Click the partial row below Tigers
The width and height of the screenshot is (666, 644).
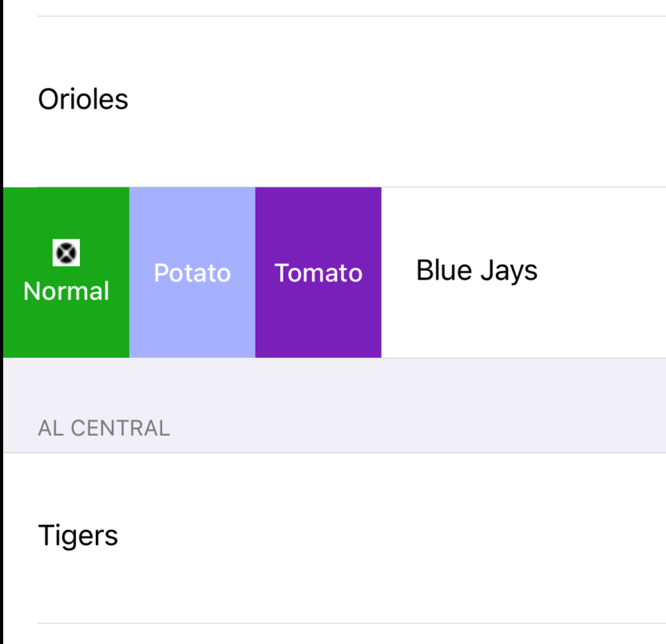coord(335,634)
